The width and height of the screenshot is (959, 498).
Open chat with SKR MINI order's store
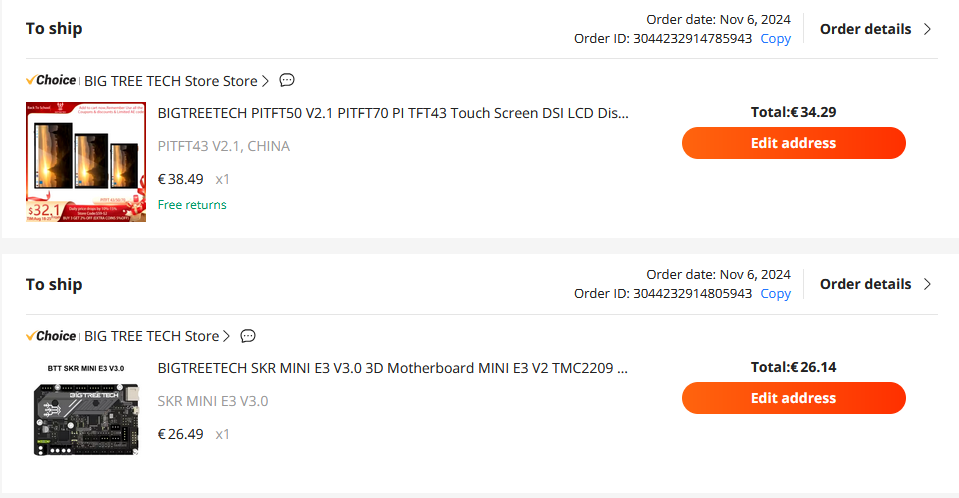(x=248, y=336)
